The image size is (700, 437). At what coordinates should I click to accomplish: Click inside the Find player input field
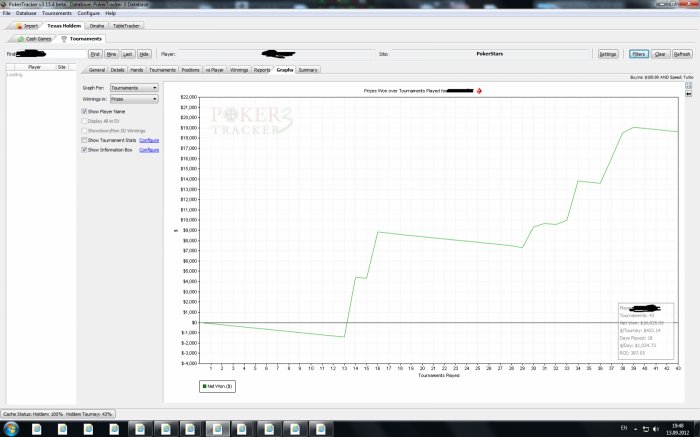pos(51,54)
